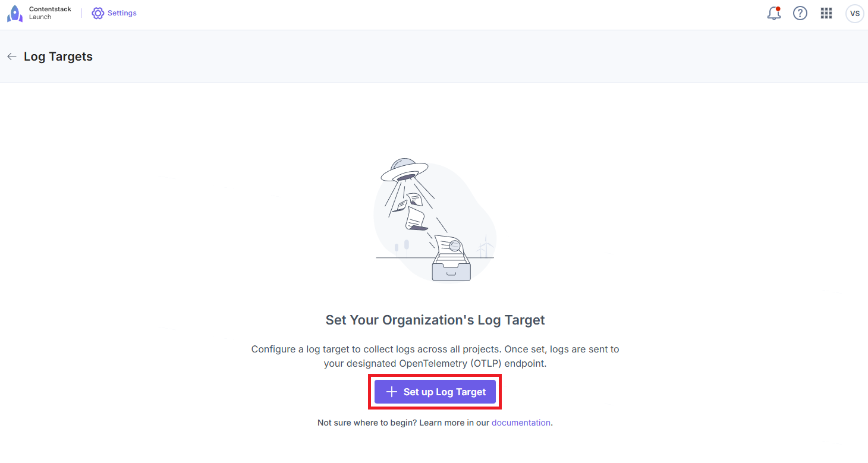Screen dimensions: 868x463
Task: Check the unread notification red dot
Action: [778, 8]
